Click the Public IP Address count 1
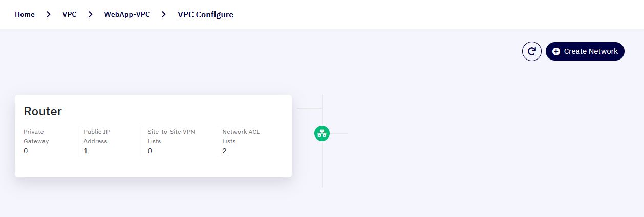 coord(85,151)
